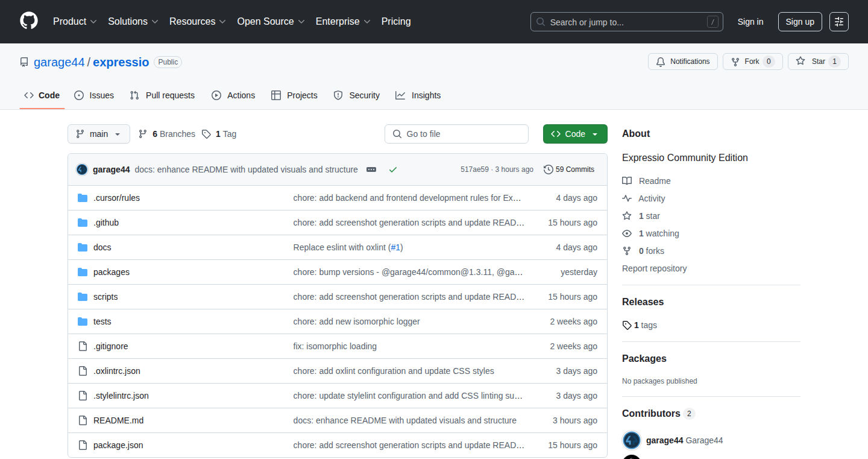Click the scripts folder icon
This screenshot has height=459, width=868.
coord(83,297)
